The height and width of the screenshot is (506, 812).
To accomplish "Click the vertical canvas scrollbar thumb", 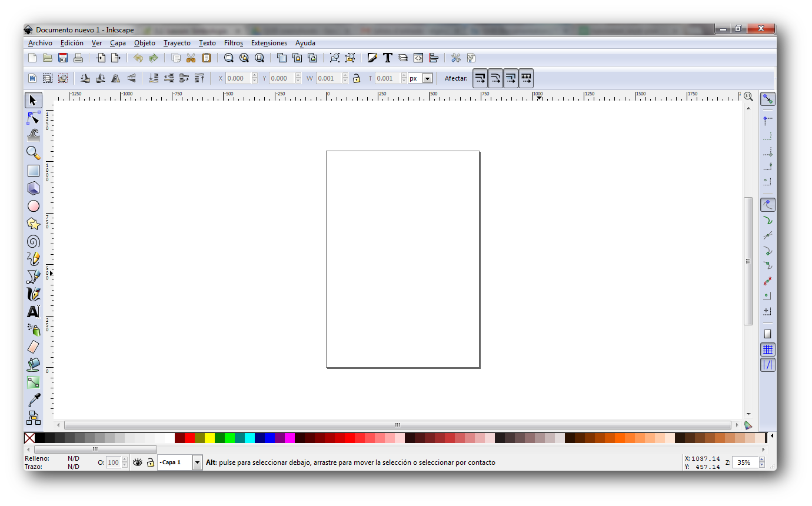I will (x=748, y=261).
